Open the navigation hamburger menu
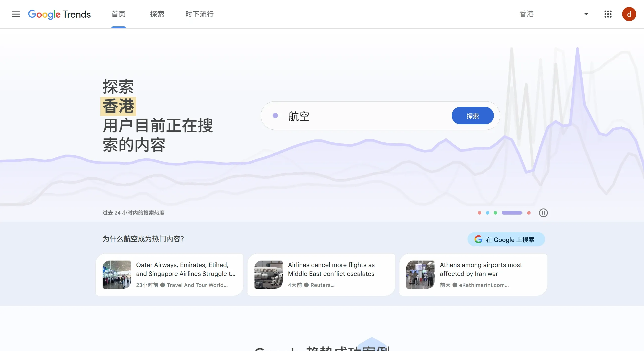Screen dimensions: 644x351 (16, 14)
